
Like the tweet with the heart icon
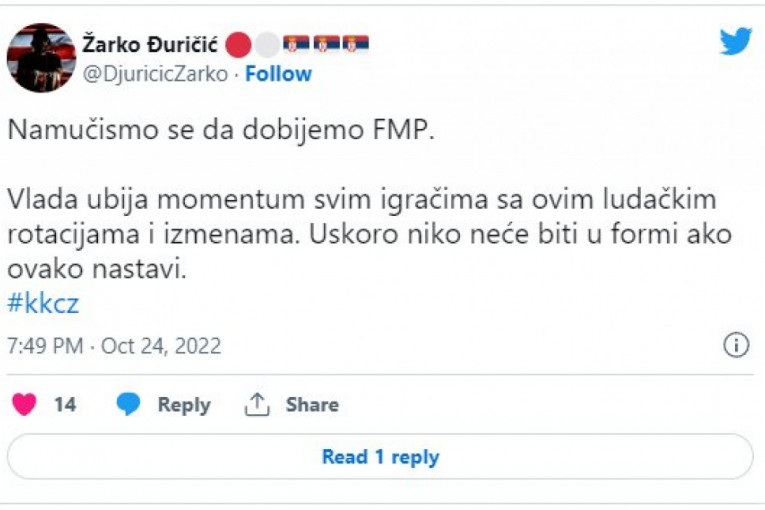click(23, 404)
